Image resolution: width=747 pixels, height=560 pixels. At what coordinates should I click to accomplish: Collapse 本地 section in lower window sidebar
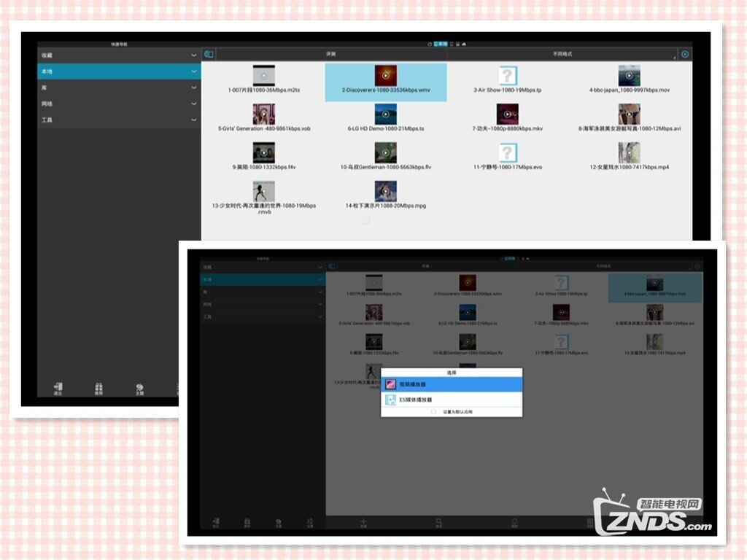click(x=263, y=279)
